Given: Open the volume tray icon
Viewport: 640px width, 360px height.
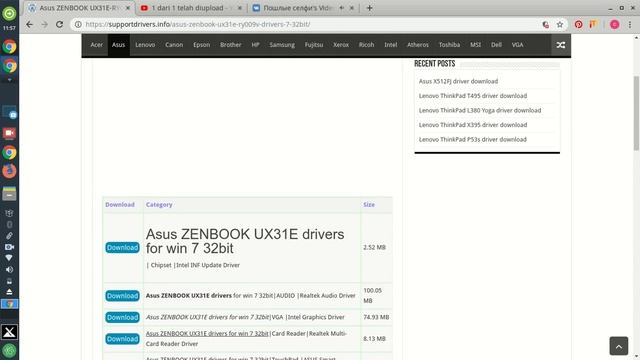Looking at the screenshot, I should (9, 269).
